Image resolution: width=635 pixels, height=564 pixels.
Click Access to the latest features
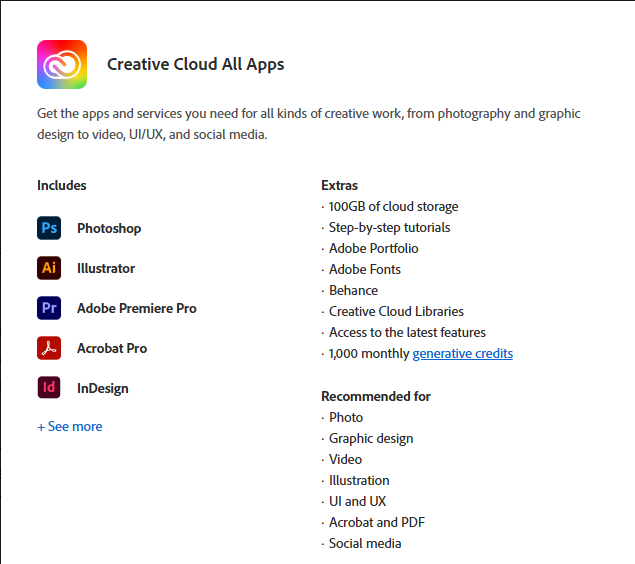click(407, 332)
